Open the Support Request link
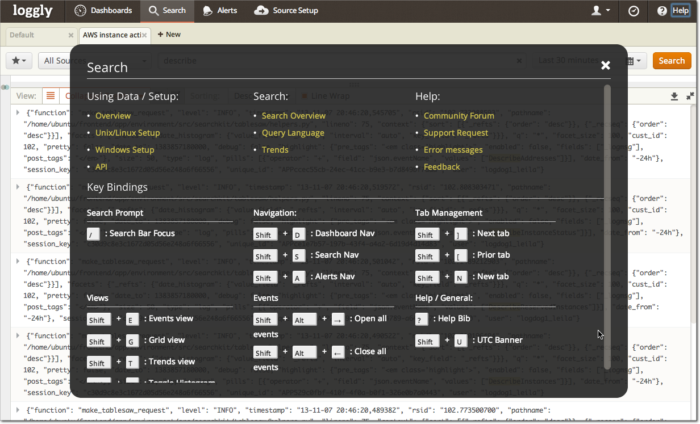700x424 pixels. [x=455, y=133]
